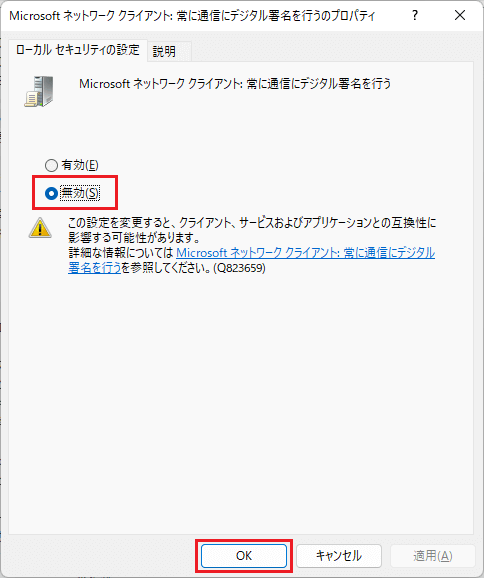484x578 pixels.
Task: Click the (Q823659) reference text
Action: click(239, 268)
